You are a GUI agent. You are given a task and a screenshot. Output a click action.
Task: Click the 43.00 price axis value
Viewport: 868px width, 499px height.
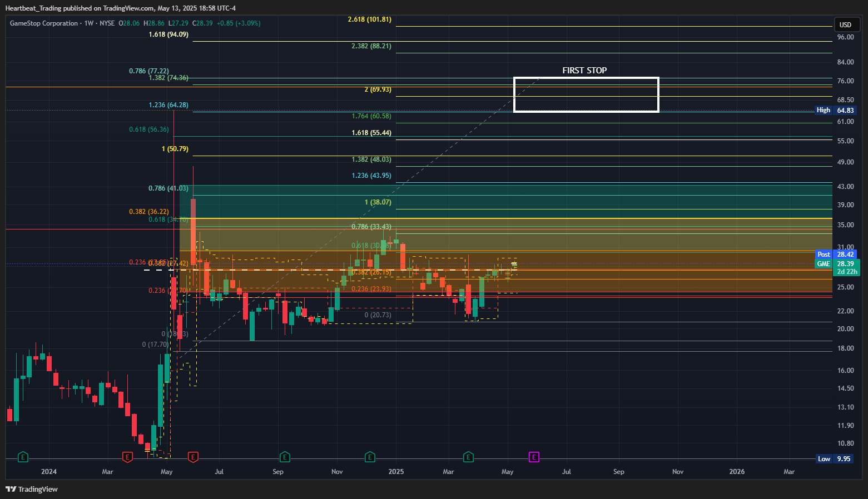(845, 187)
